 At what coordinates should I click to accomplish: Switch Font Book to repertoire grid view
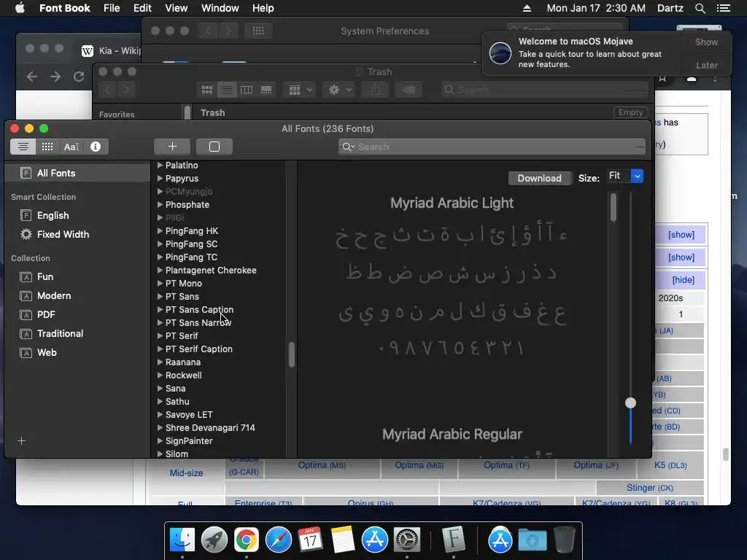(x=47, y=147)
